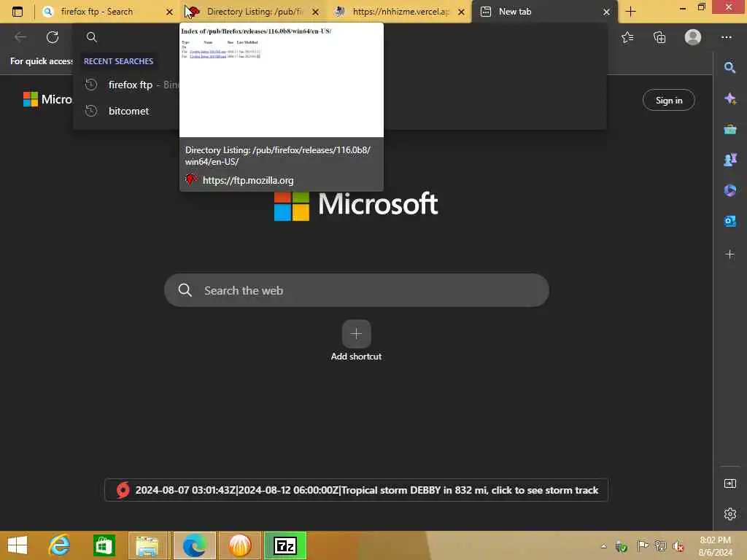Open the sidebar Search icon
Image resolution: width=747 pixels, height=560 pixels.
pos(729,68)
